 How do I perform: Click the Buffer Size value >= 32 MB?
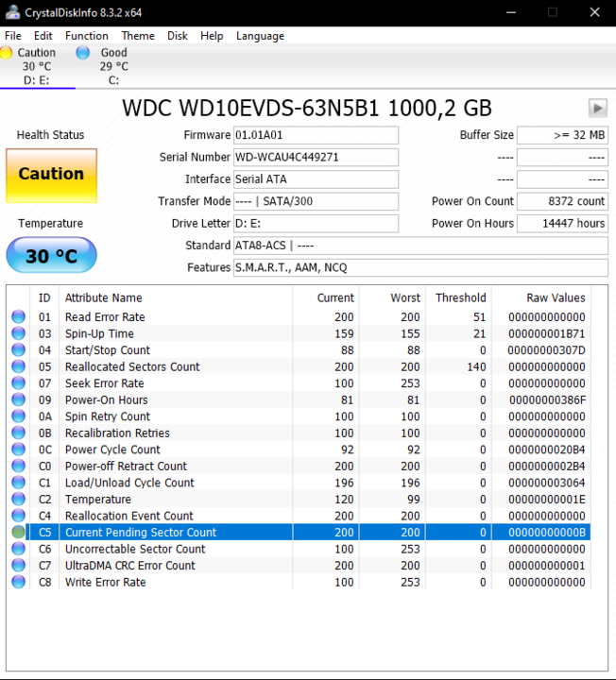[563, 135]
